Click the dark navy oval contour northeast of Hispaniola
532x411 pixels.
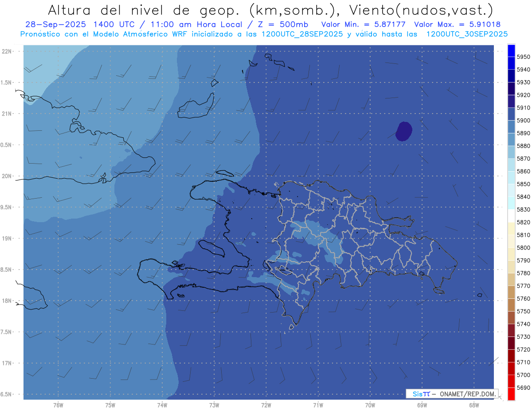(x=404, y=132)
